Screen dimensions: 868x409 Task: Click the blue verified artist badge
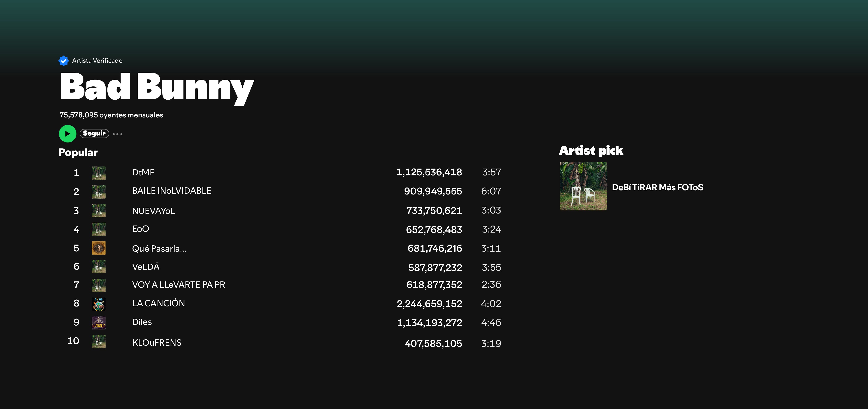(x=63, y=61)
